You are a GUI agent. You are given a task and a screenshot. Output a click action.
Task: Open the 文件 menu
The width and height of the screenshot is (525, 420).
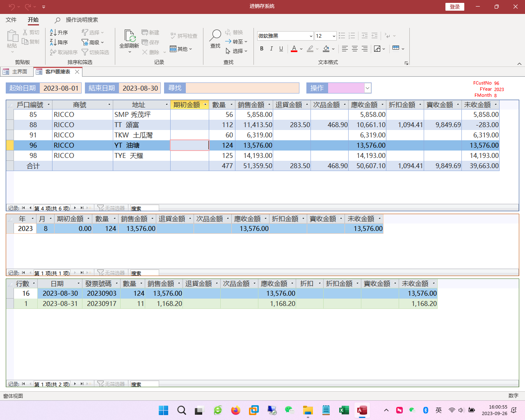click(x=11, y=20)
